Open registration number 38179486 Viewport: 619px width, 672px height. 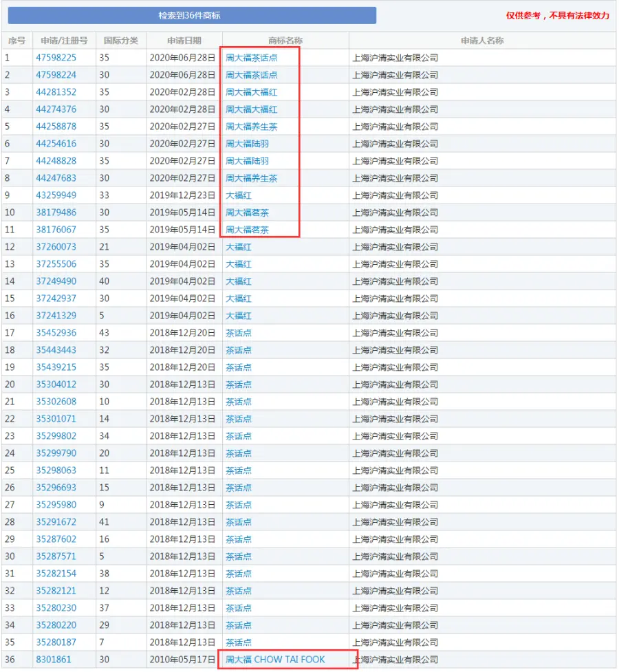pyautogui.click(x=56, y=213)
